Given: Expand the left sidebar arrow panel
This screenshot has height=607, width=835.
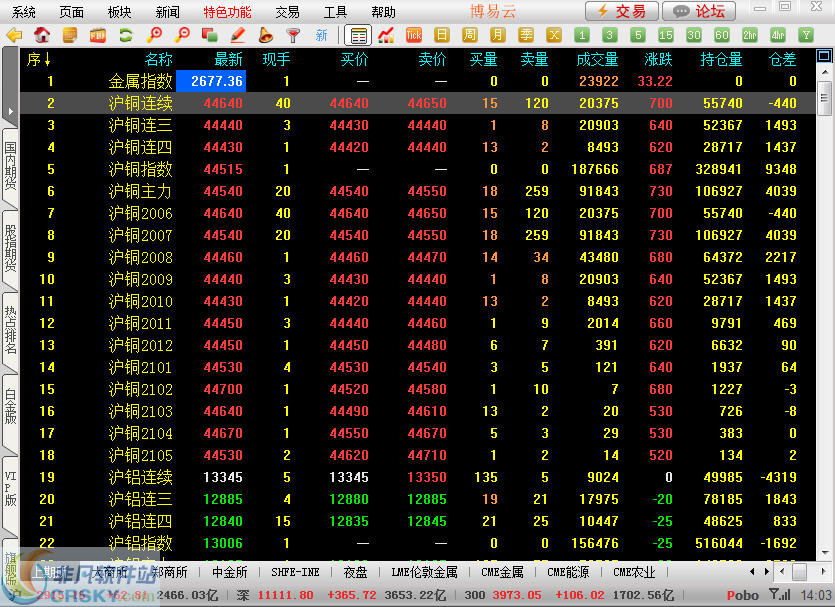Looking at the screenshot, I should coord(9,110).
